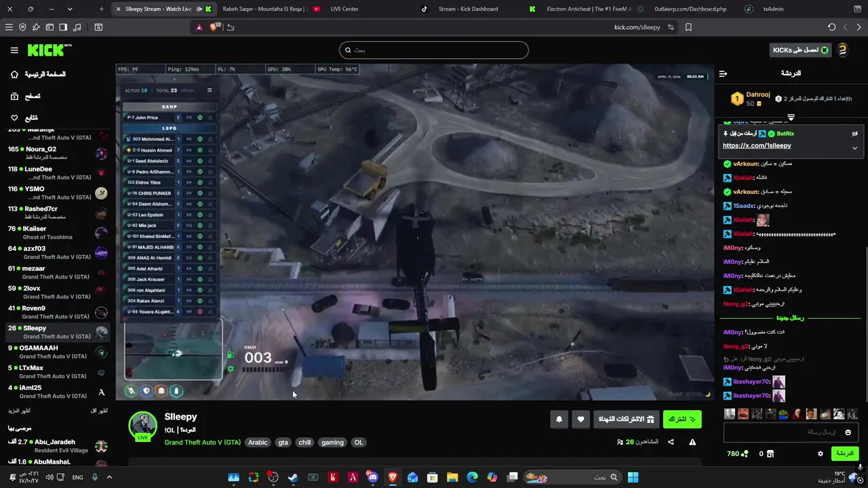Open chat settings gear icon
The height and width of the screenshot is (488, 868).
pyautogui.click(x=821, y=453)
